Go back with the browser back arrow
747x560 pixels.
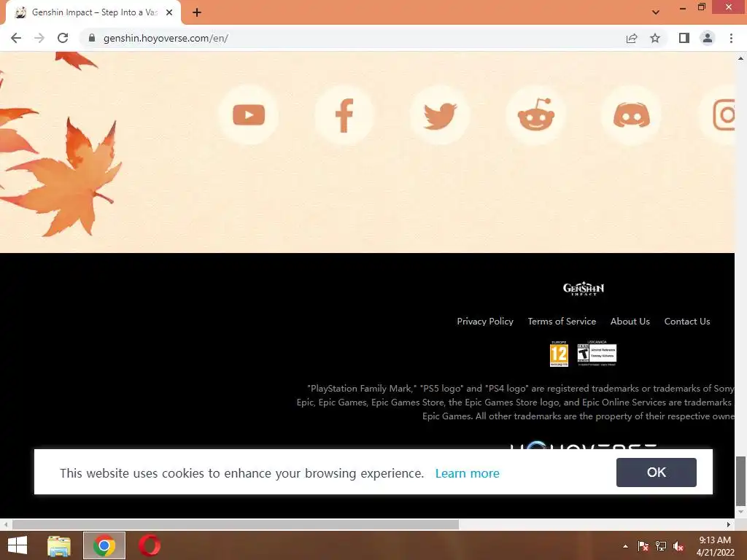(16, 38)
